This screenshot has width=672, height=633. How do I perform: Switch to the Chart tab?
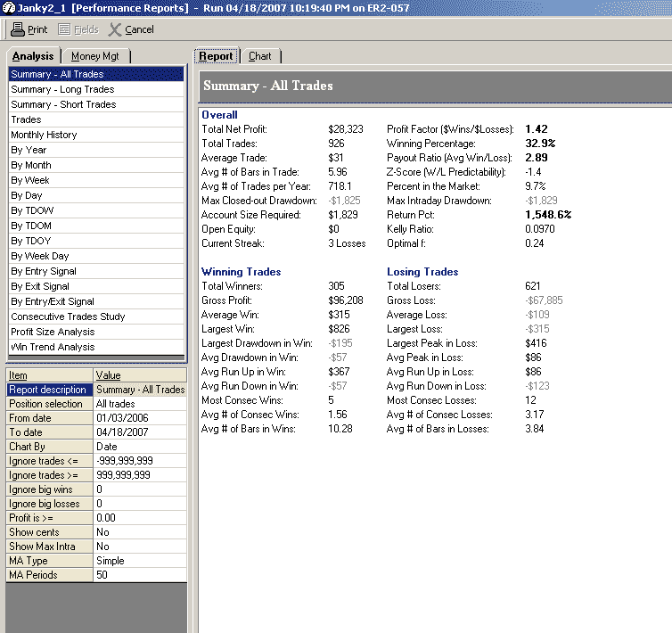[259, 56]
